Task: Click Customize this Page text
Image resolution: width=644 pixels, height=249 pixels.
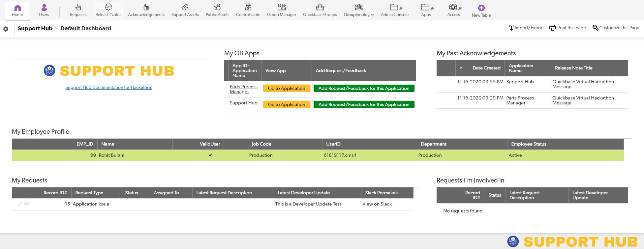Action: pos(619,28)
